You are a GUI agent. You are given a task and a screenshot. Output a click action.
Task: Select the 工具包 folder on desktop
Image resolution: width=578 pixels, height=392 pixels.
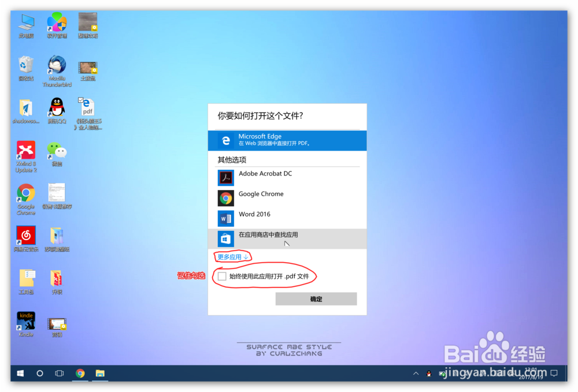coord(26,282)
